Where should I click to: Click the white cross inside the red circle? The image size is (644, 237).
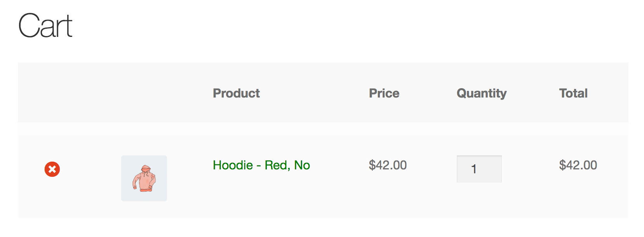pyautogui.click(x=52, y=169)
